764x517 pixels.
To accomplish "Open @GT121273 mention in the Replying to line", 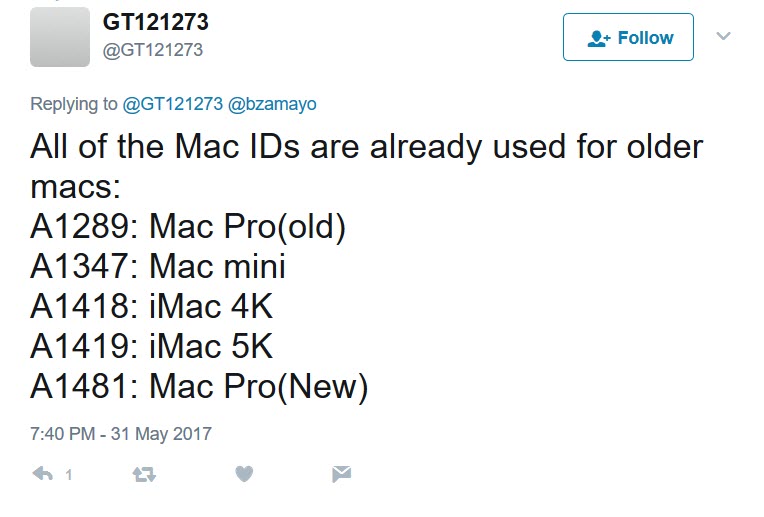I will coord(173,104).
